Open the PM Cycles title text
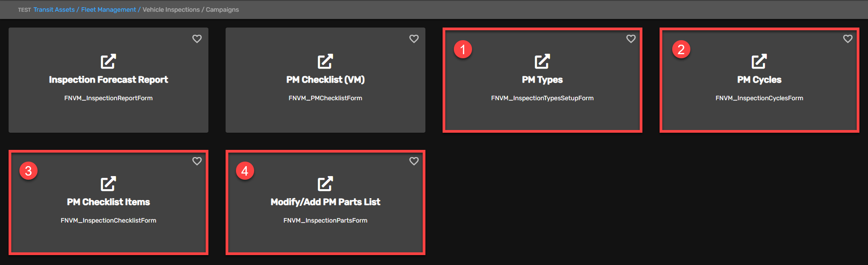The height and width of the screenshot is (265, 868). click(x=759, y=80)
